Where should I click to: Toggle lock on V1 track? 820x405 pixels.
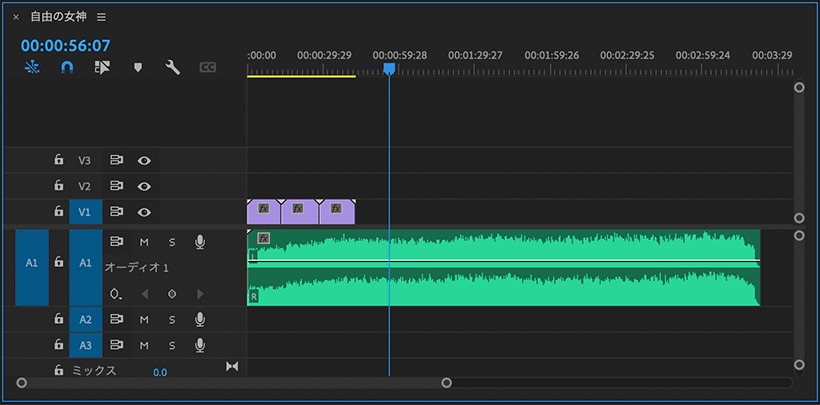pyautogui.click(x=59, y=211)
